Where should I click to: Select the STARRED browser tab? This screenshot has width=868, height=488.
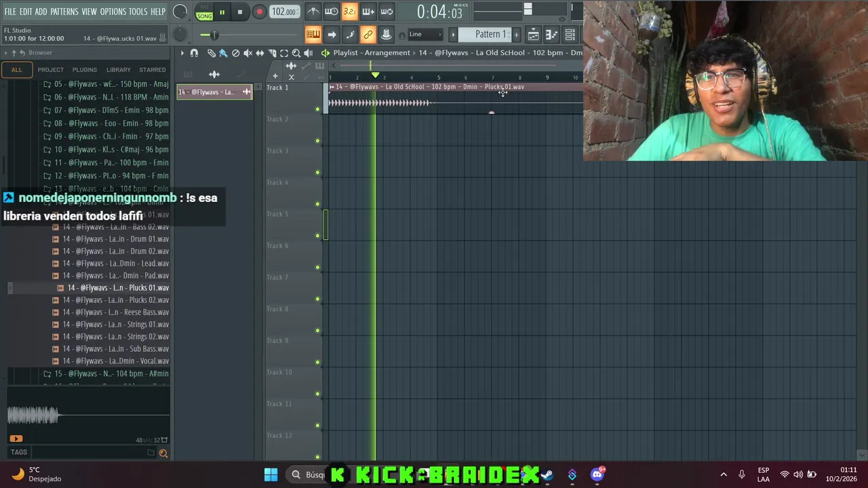153,70
